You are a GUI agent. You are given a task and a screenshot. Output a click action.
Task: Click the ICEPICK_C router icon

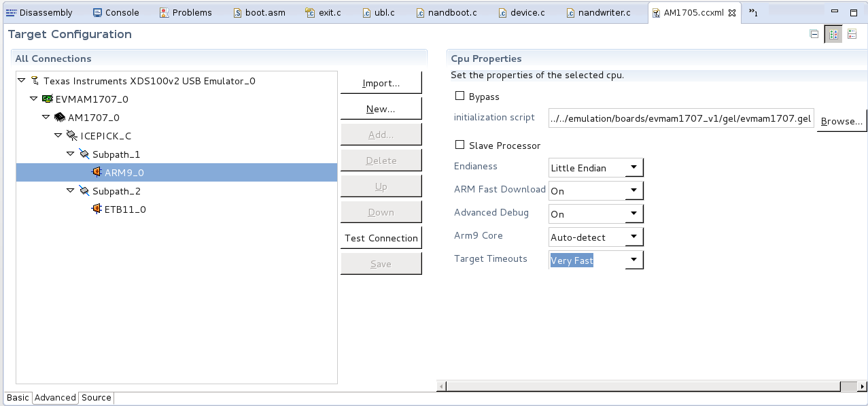click(x=71, y=136)
